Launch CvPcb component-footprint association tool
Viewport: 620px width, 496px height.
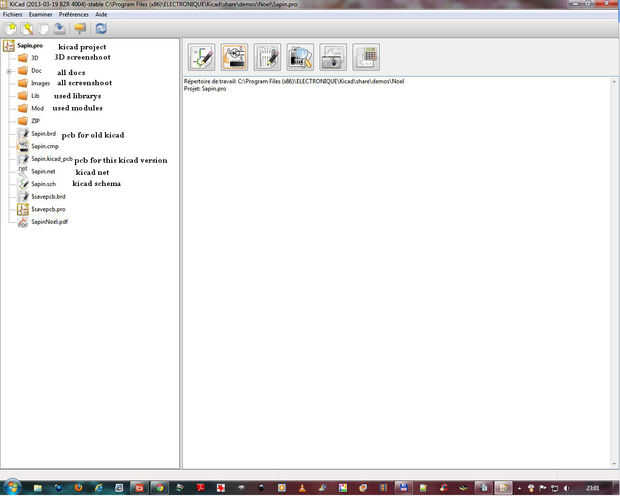tap(234, 57)
